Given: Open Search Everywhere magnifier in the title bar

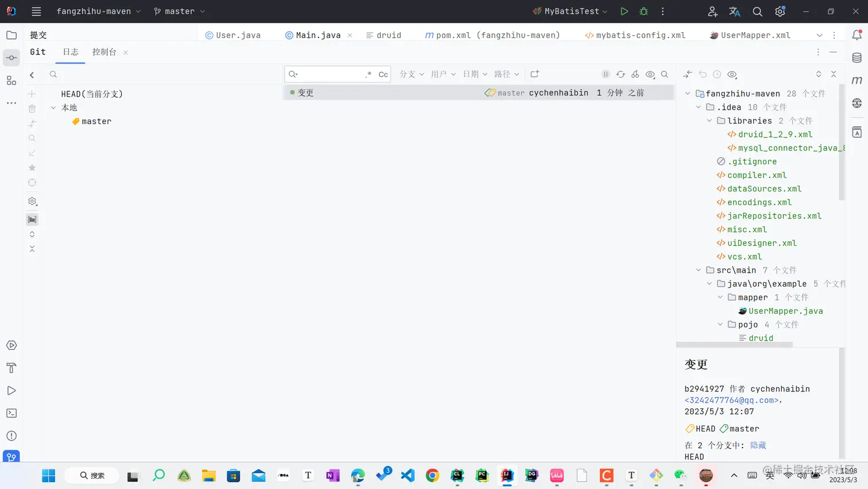Looking at the screenshot, I should coord(757,11).
